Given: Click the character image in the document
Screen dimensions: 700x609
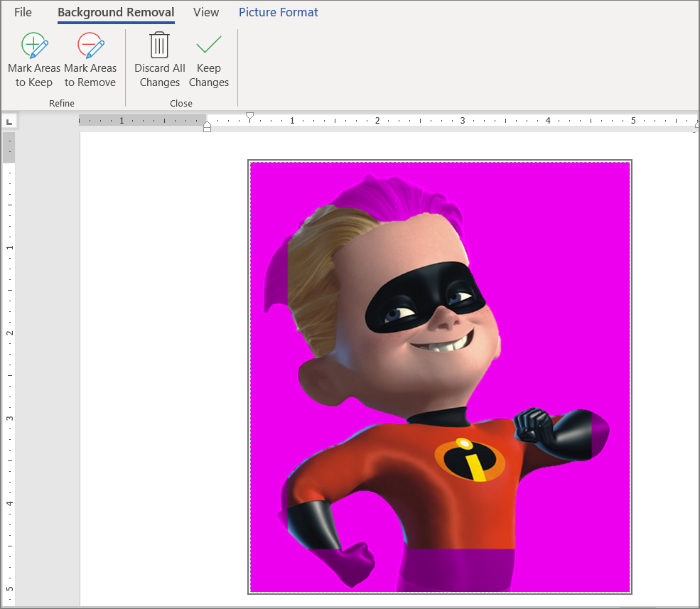Looking at the screenshot, I should pos(440,377).
